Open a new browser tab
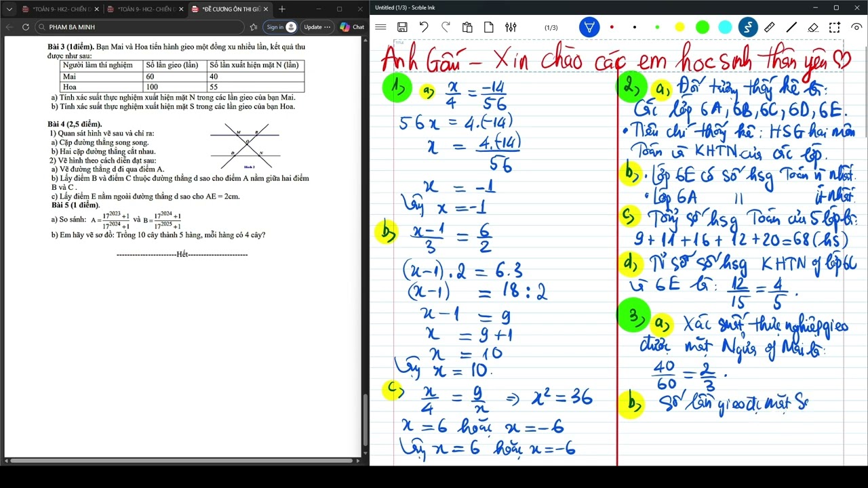This screenshot has height=488, width=868. tap(282, 9)
